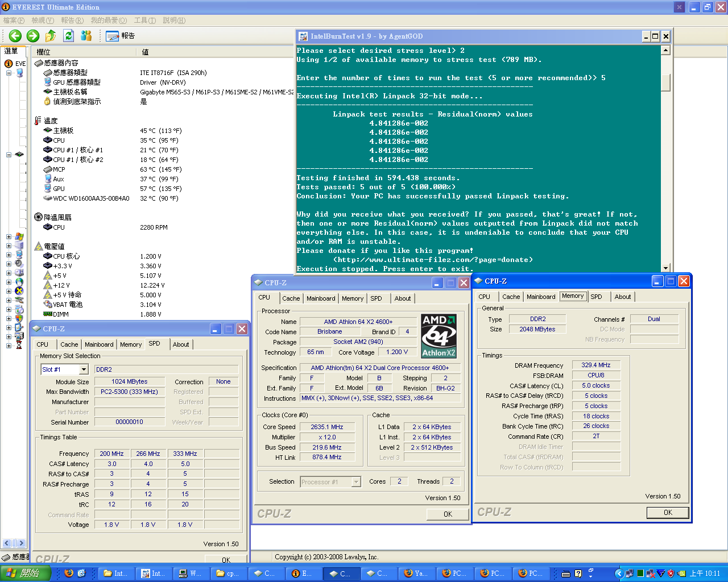Open help question mark in language bar
The height and width of the screenshot is (582, 728).
(578, 573)
